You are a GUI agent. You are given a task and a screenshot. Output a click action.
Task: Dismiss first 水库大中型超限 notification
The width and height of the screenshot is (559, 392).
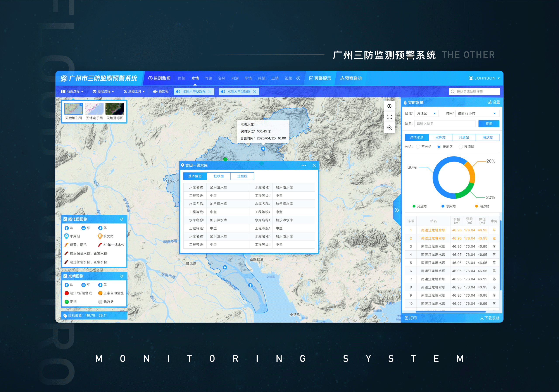(210, 91)
